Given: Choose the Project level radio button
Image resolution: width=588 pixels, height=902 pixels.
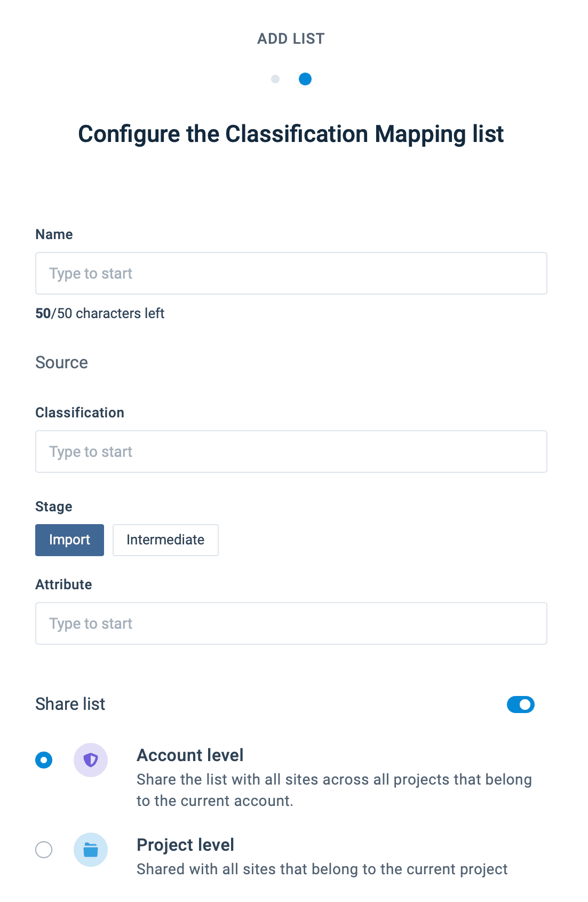Looking at the screenshot, I should pyautogui.click(x=44, y=849).
